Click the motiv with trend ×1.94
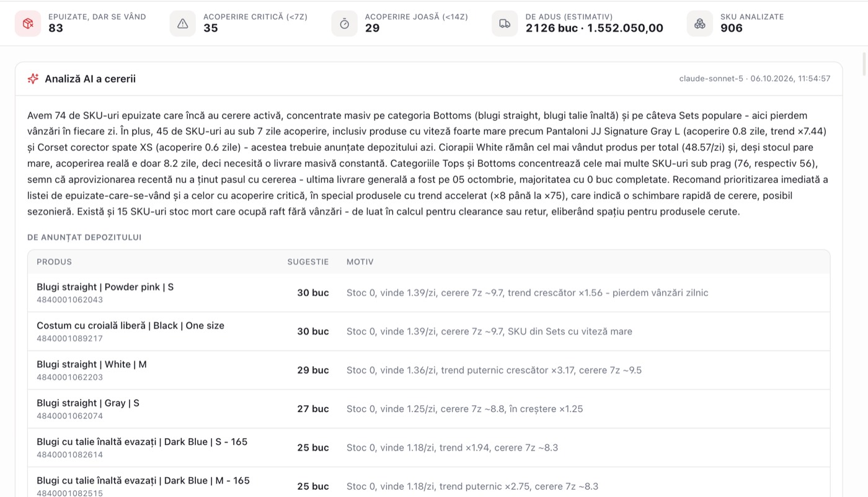868x497 pixels. [452, 447]
